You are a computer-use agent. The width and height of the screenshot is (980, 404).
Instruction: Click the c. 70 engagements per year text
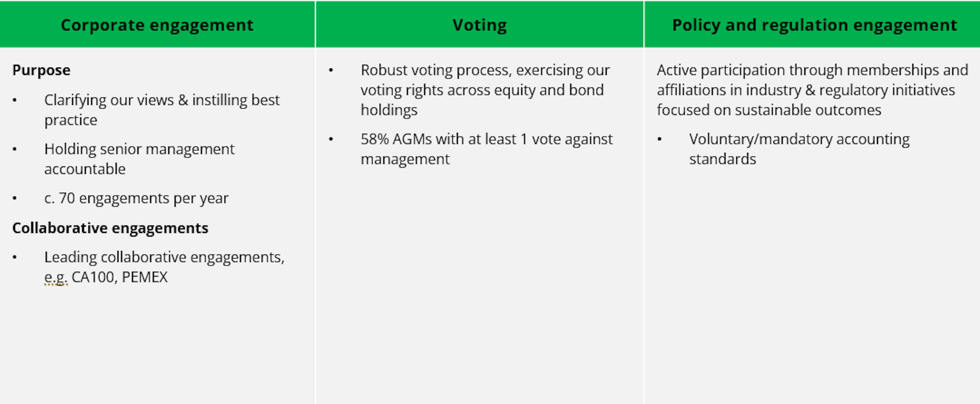pos(136,198)
